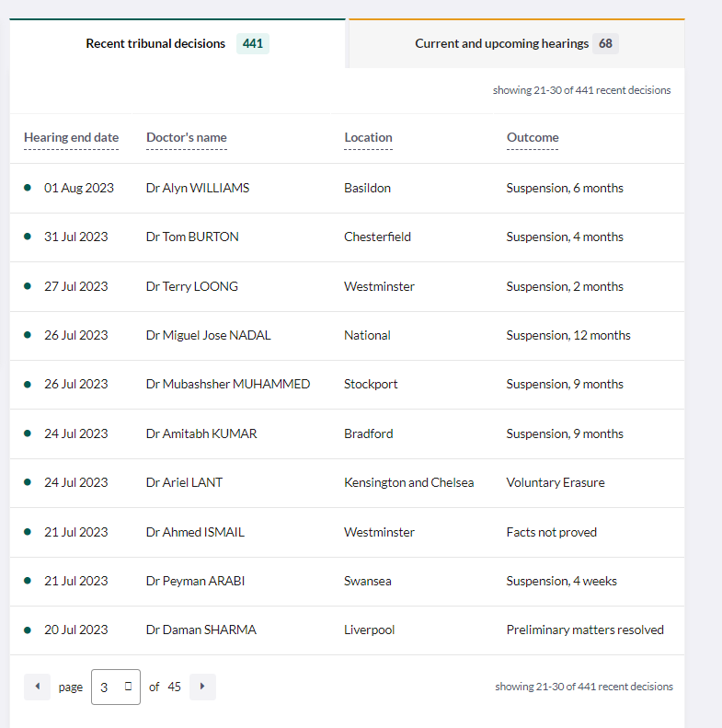Viewport: 722px width, 728px height.
Task: Sort by Outcome column header
Action: point(533,137)
